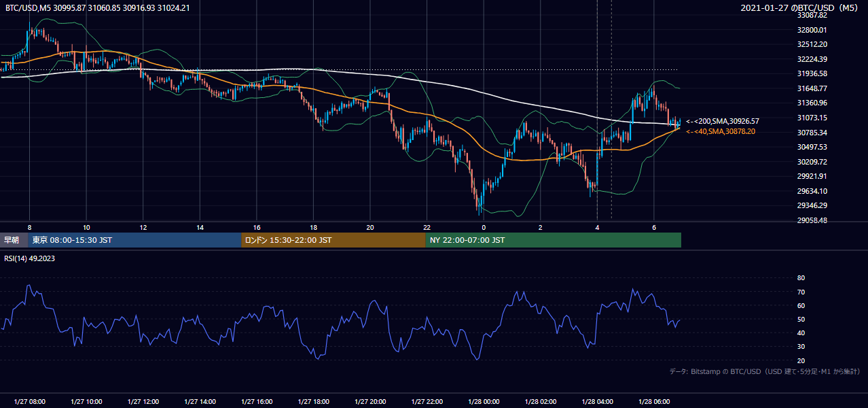868x408 pixels.
Task: Click RSI axis level 30
Action: [x=801, y=347]
